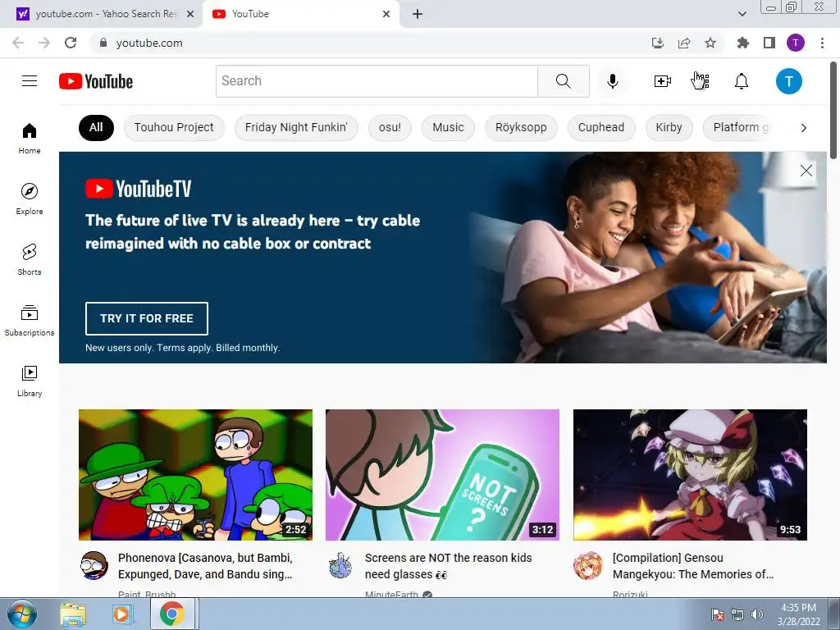Open Paint_Brushb channel avatar
Image resolution: width=840 pixels, height=630 pixels.
click(94, 566)
